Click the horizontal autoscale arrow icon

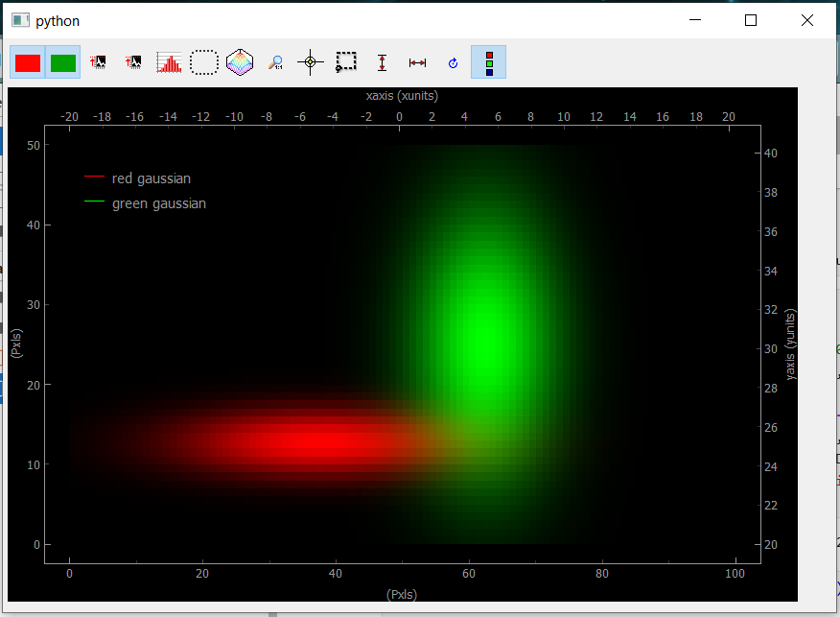[x=417, y=62]
